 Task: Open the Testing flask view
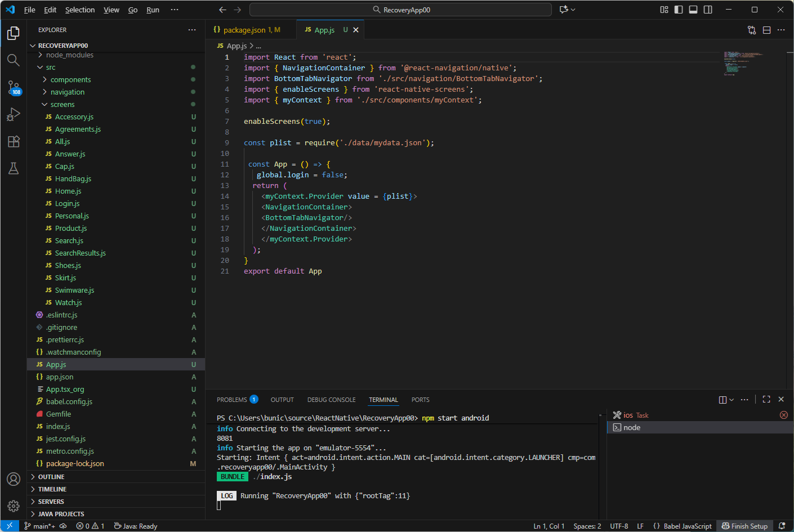[14, 168]
